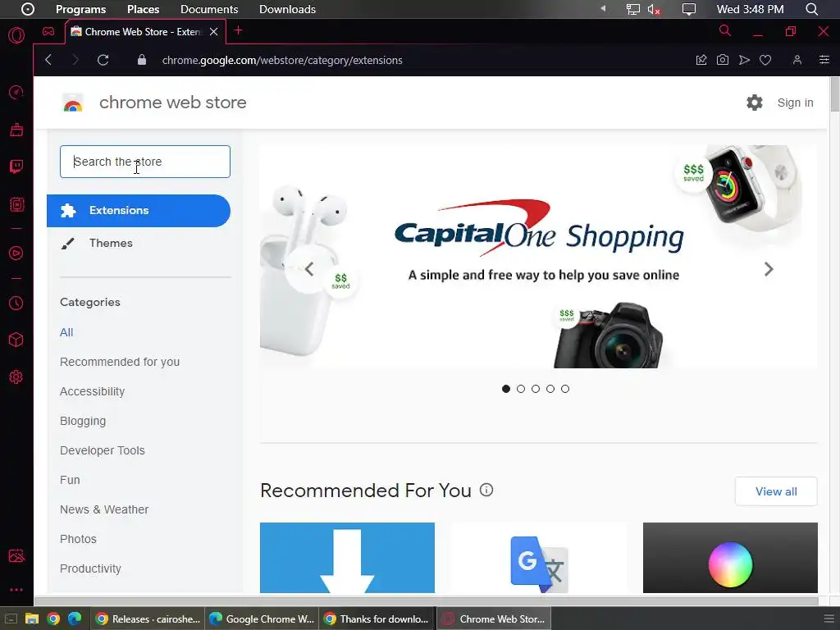Open Opera settings gear in sidebar
The width and height of the screenshot is (840, 630).
click(16, 377)
